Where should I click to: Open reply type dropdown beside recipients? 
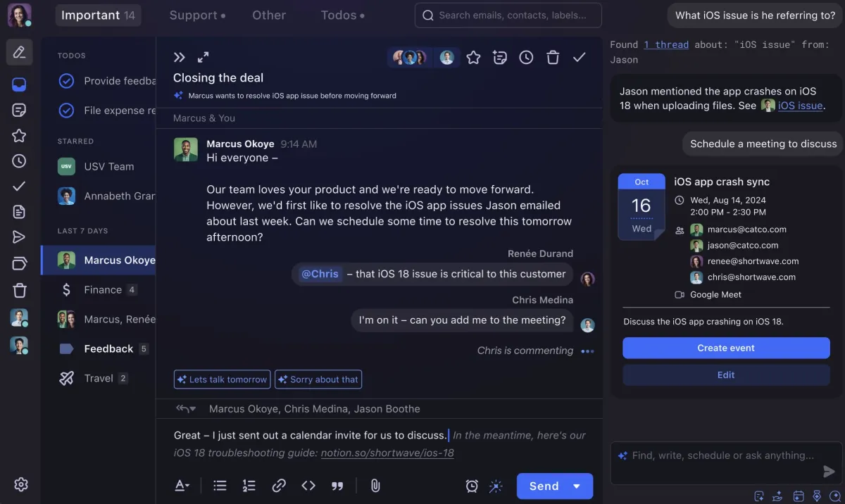click(186, 409)
